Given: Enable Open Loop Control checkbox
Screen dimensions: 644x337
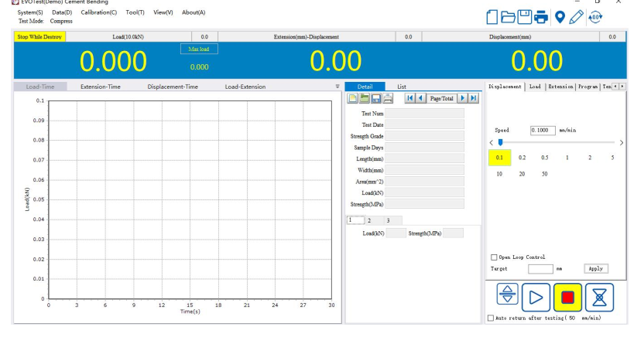Looking at the screenshot, I should pos(494,257).
